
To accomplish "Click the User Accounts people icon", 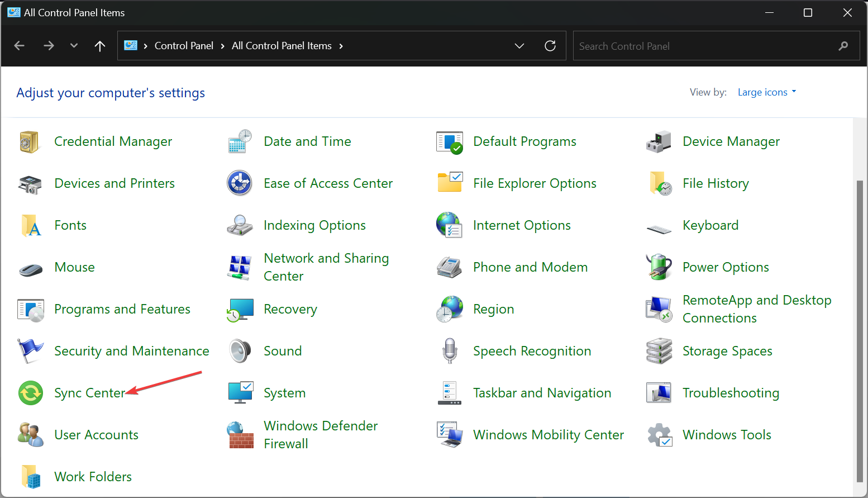I will pyautogui.click(x=31, y=434).
